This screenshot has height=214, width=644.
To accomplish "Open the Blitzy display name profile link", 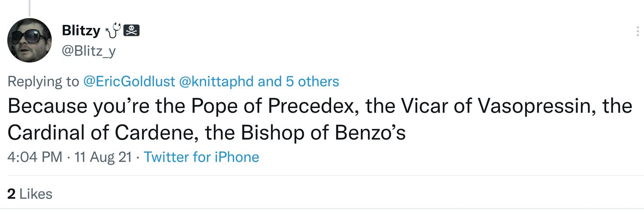I will pyautogui.click(x=81, y=31).
